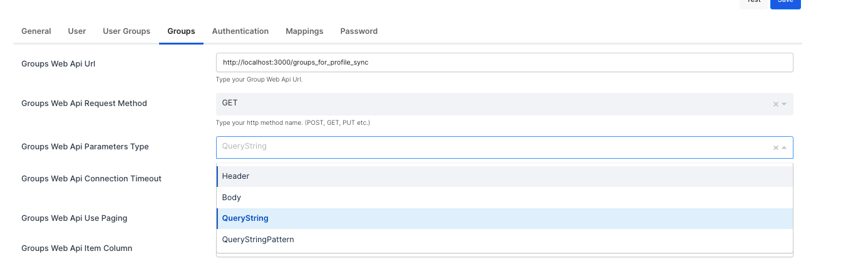Expand the Request Method dropdown arrow

784,104
